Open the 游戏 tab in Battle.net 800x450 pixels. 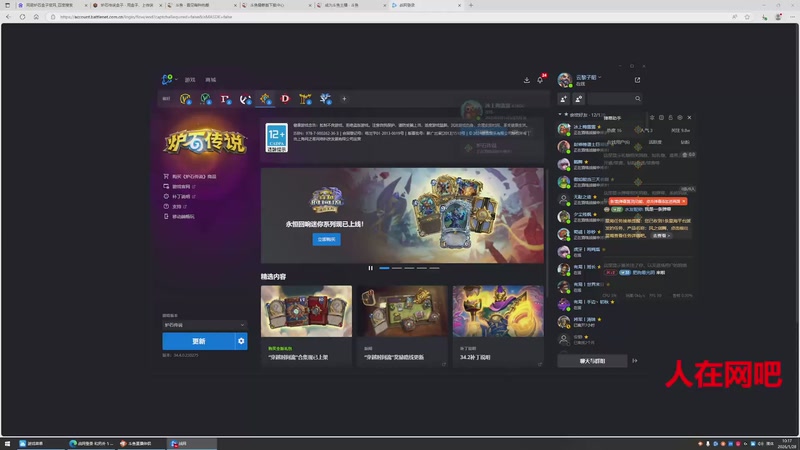coord(190,80)
